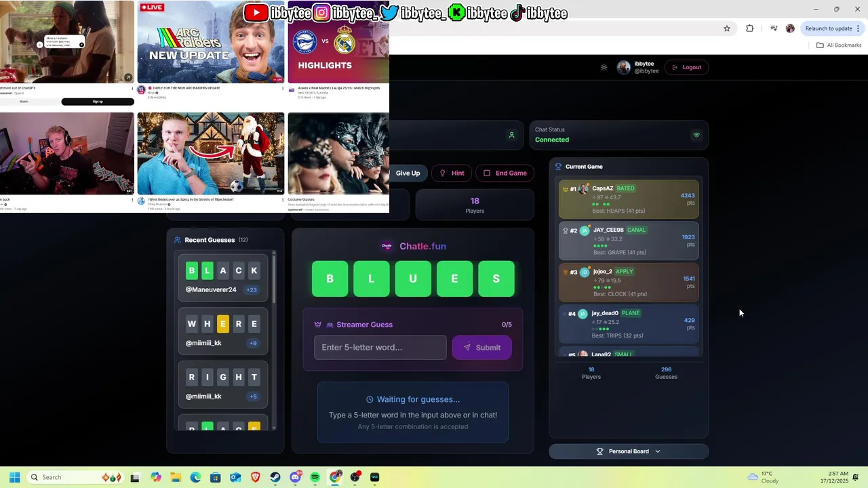
Task: Expand the Personal Board dropdown
Action: [x=629, y=451]
